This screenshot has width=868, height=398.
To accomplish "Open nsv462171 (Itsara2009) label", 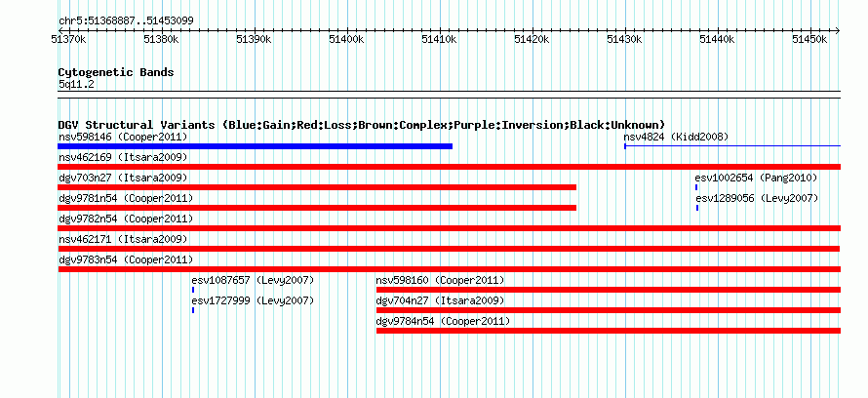I will [x=123, y=239].
